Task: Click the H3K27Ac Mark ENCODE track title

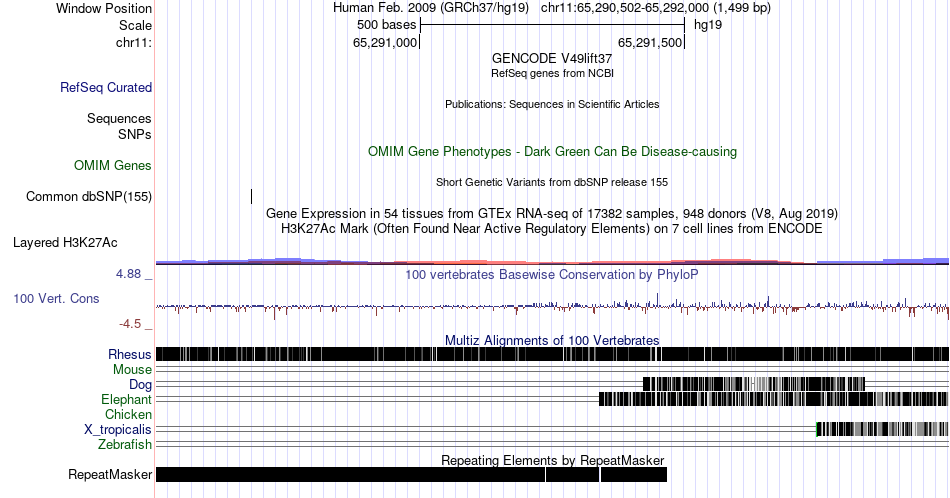Action: point(552,228)
